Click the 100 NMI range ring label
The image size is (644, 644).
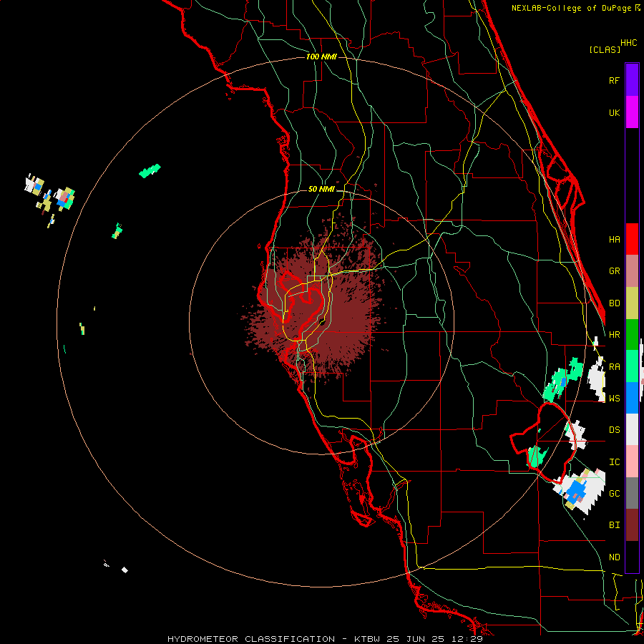click(x=321, y=57)
